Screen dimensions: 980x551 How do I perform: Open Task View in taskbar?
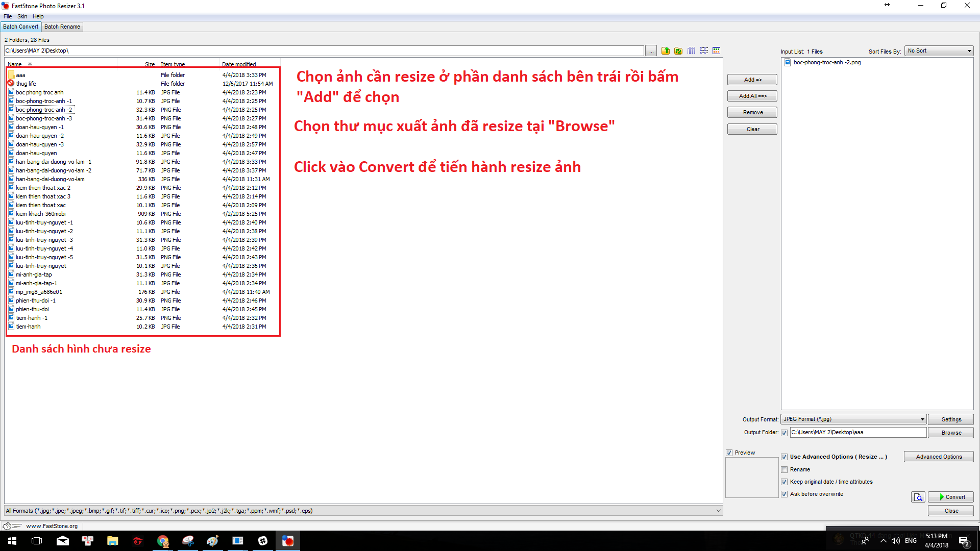37,541
